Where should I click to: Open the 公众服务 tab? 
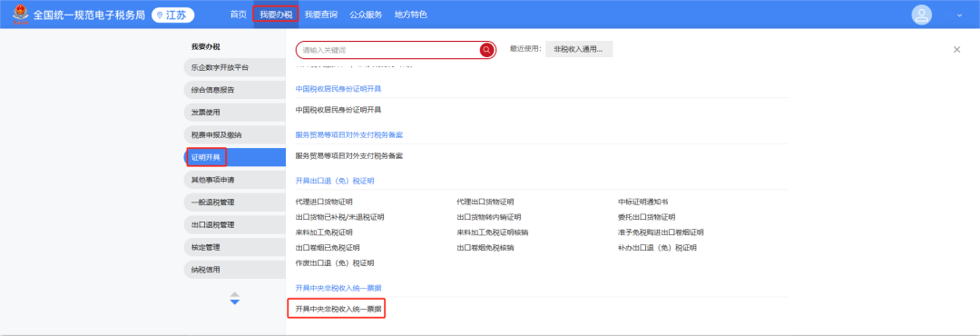367,15
